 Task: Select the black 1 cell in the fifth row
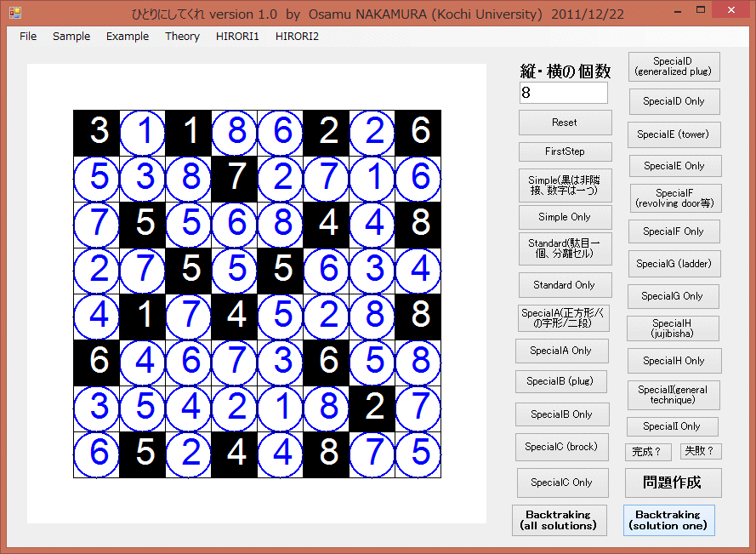click(x=142, y=317)
